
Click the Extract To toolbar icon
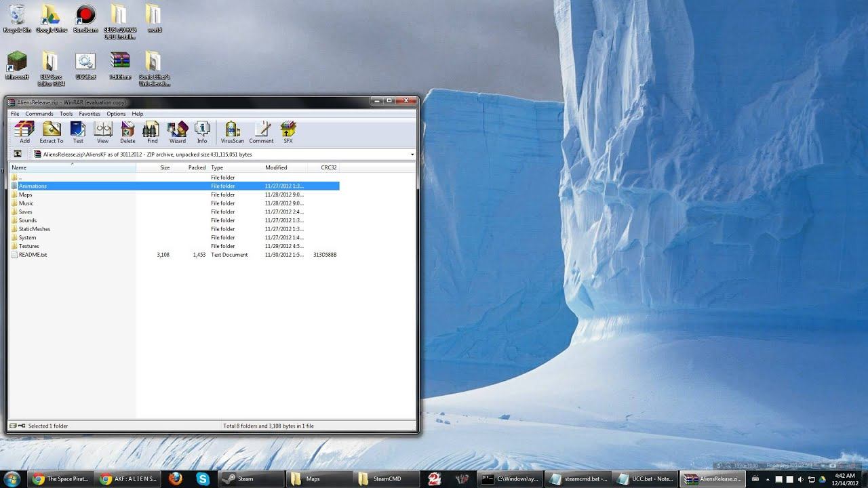coord(52,132)
